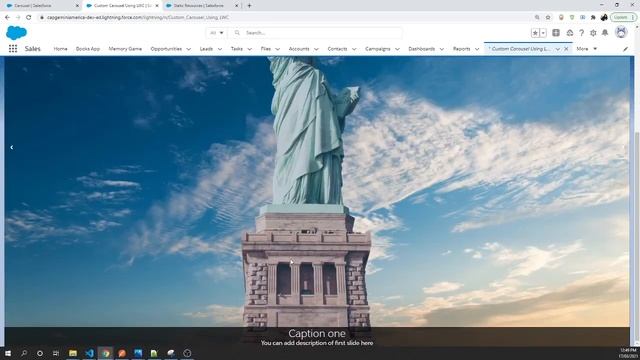Screen dimensions: 640x360
Task: Click the Chrome taskbar icon
Action: (106, 353)
